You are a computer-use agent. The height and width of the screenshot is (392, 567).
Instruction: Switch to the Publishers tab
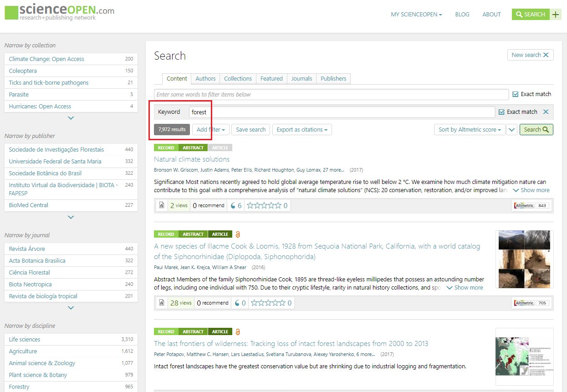click(x=333, y=79)
